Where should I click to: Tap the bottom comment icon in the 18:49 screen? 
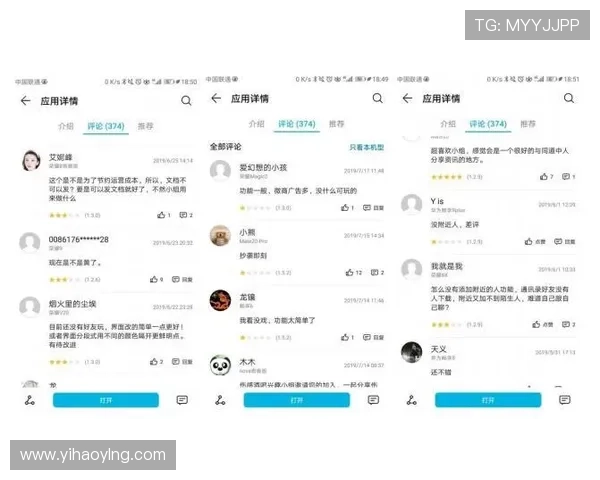coord(373,400)
